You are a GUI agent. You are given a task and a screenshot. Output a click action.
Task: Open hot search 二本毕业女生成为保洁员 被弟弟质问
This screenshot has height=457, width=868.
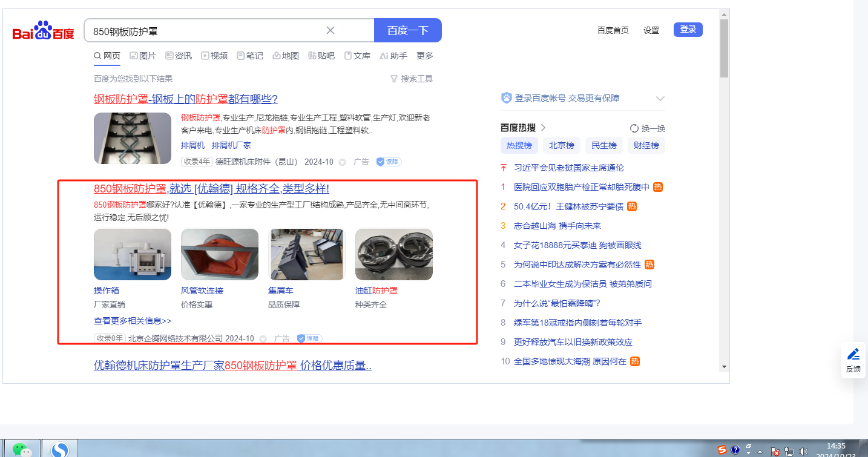coord(583,284)
